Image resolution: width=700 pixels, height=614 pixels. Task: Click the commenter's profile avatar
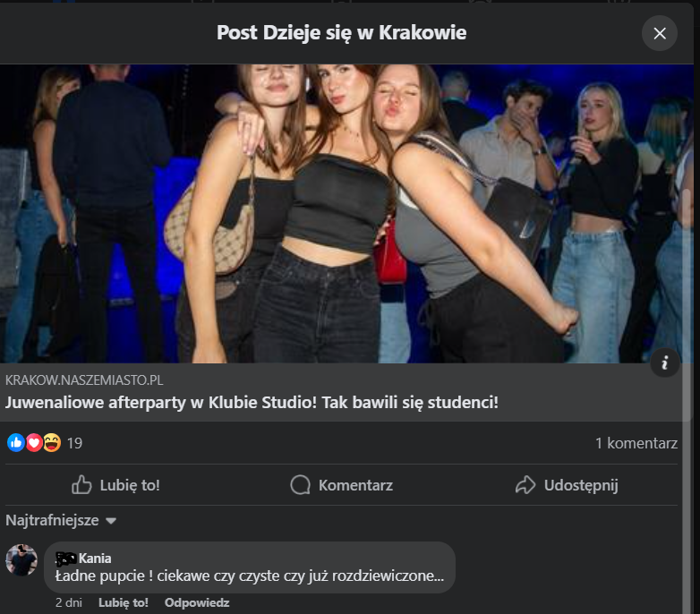21,560
